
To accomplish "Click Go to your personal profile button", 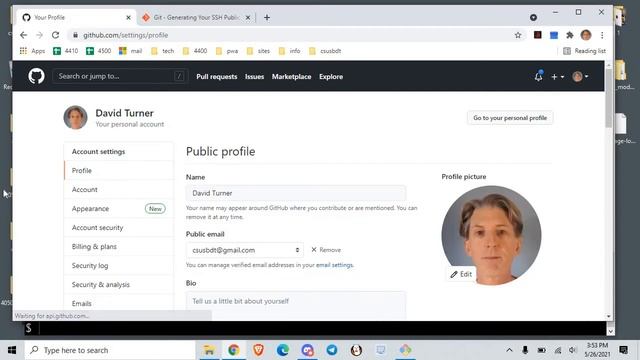I will (x=510, y=118).
